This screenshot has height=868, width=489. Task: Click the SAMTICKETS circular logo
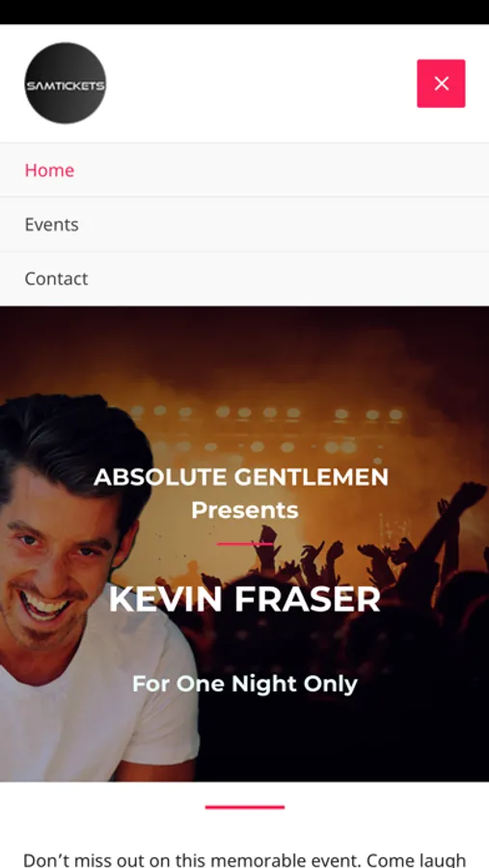tap(66, 83)
